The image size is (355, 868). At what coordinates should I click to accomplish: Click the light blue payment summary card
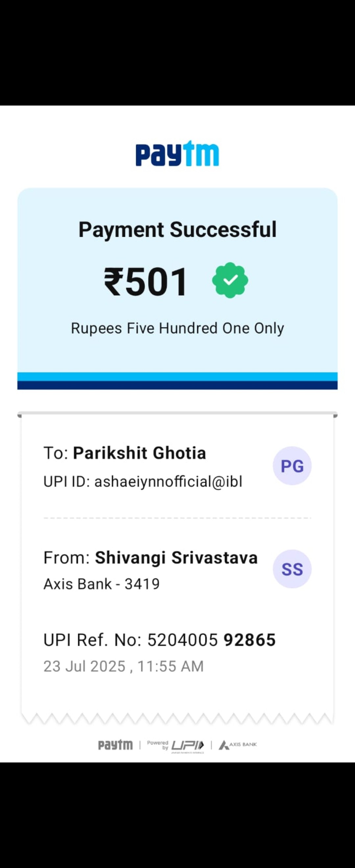[x=177, y=280]
